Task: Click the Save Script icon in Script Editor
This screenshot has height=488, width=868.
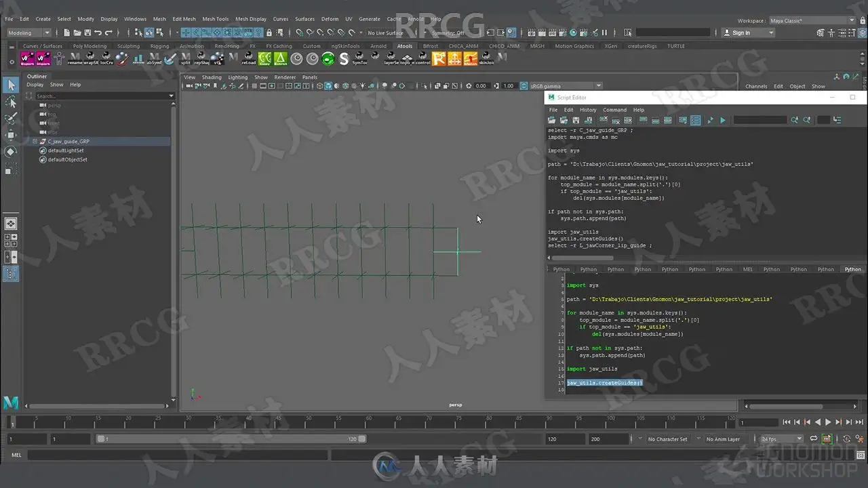Action: click(576, 120)
